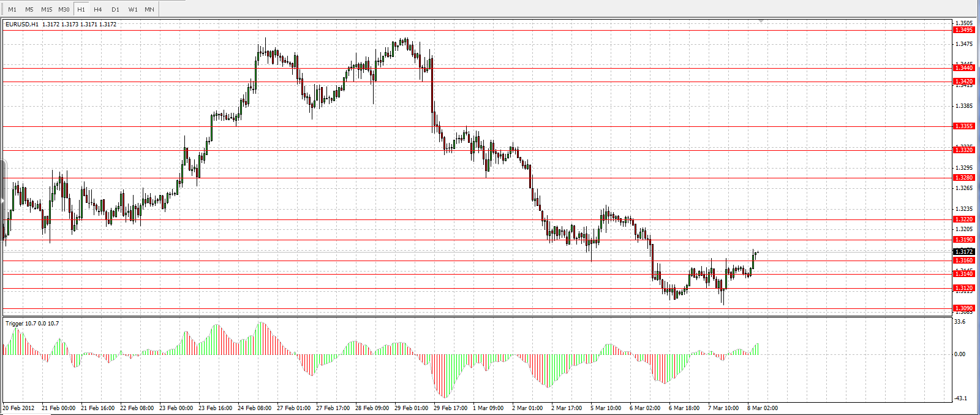
Task: Click the 33.6 indicator scale value
Action: tap(960, 322)
